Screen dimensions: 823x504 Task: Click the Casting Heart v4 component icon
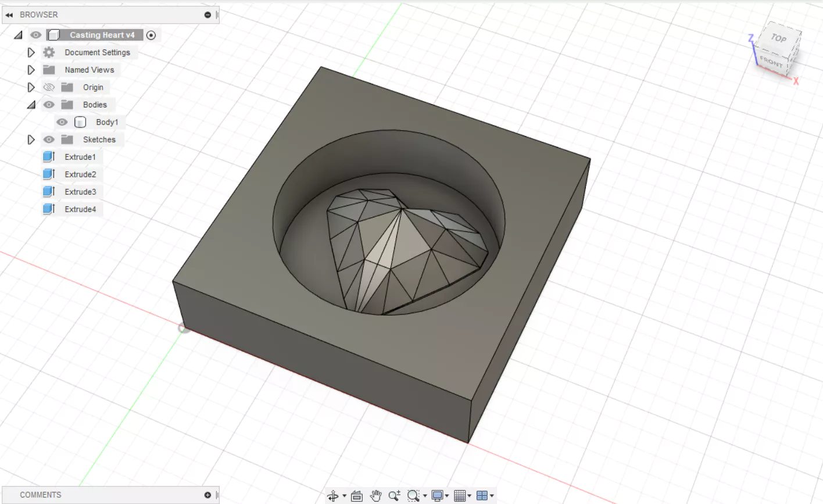[x=53, y=35]
